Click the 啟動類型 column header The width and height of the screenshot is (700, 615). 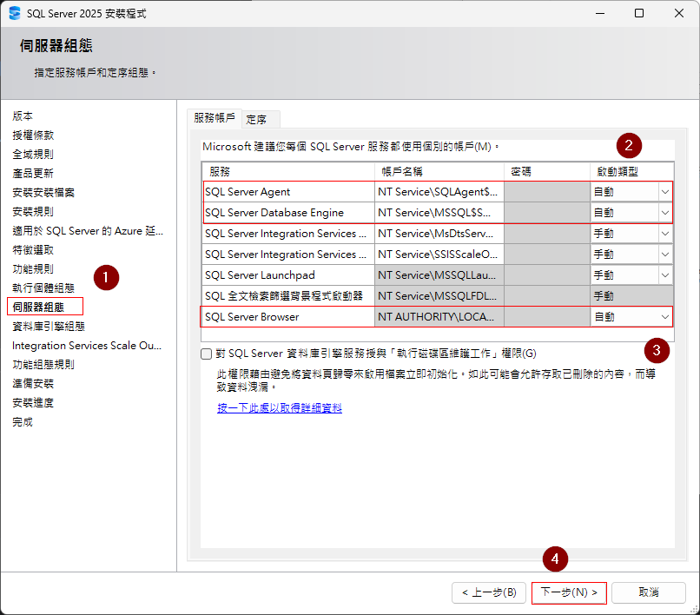631,172
